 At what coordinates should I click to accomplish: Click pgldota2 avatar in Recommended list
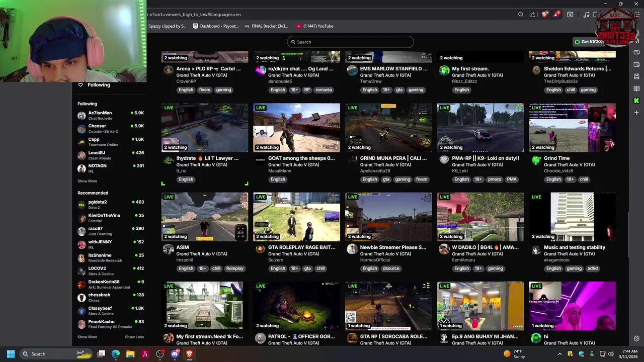click(82, 205)
